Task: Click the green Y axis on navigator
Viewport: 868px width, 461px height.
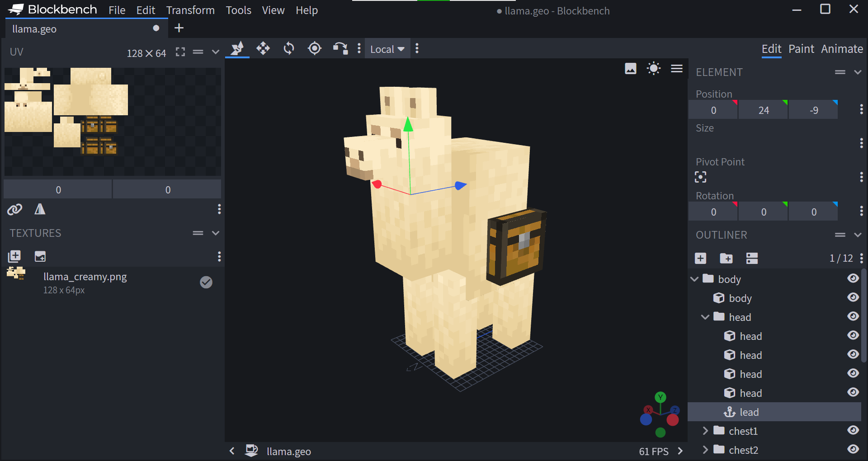Action: coord(660,397)
